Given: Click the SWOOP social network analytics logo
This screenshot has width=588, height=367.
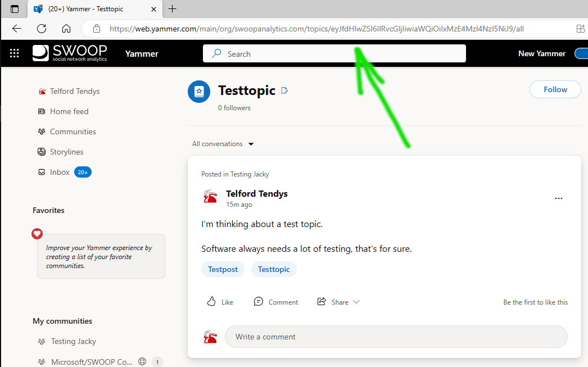Looking at the screenshot, I should pyautogui.click(x=70, y=53).
